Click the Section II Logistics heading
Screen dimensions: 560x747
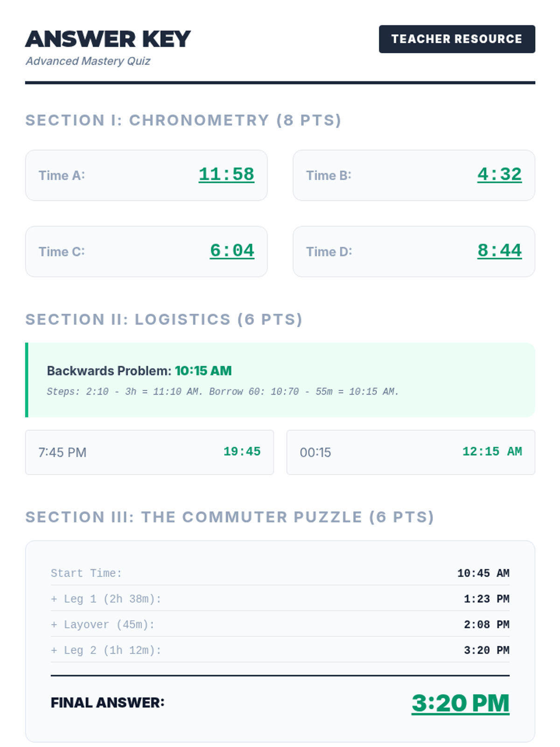click(x=164, y=319)
